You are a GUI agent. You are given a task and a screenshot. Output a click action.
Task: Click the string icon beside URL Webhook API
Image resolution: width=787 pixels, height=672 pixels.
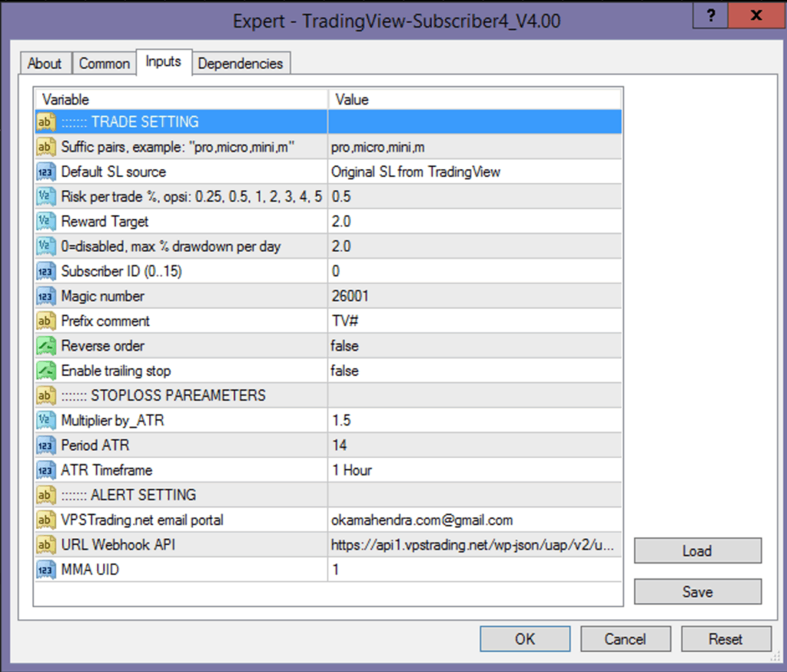(45, 544)
